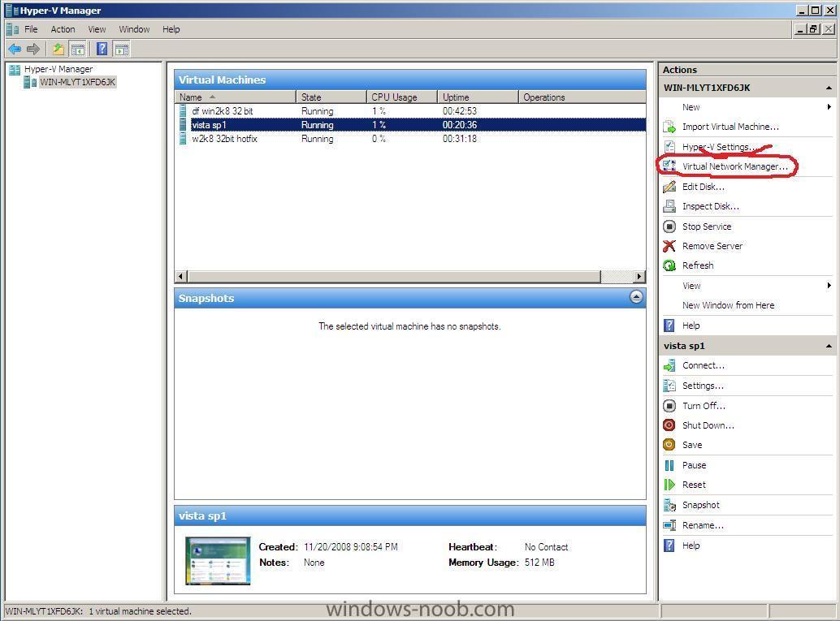Image resolution: width=840 pixels, height=621 pixels.
Task: Click the vista sp1 preview thumbnail
Action: click(218, 560)
